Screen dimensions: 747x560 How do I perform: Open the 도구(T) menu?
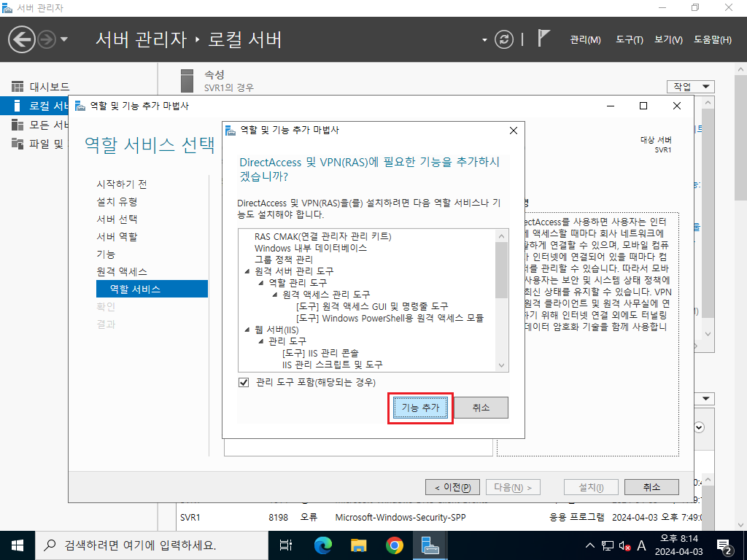point(630,39)
